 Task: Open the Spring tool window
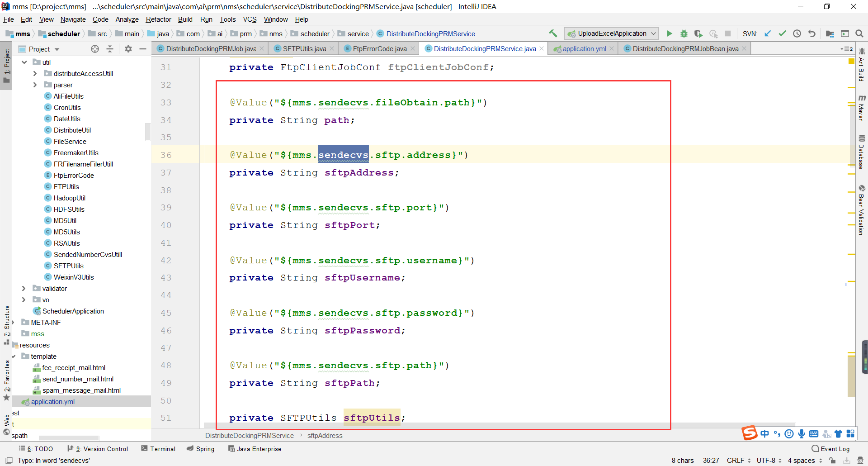[201, 449]
